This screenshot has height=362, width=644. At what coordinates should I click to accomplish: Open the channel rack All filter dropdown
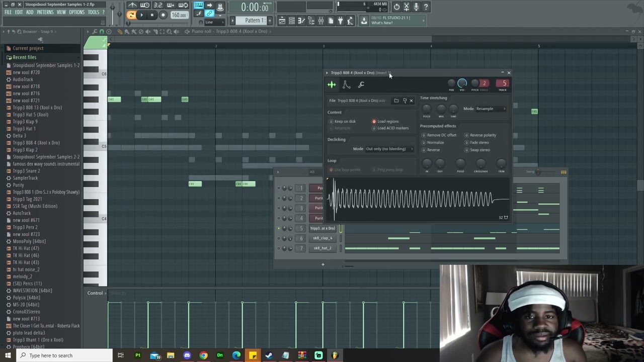312,172
